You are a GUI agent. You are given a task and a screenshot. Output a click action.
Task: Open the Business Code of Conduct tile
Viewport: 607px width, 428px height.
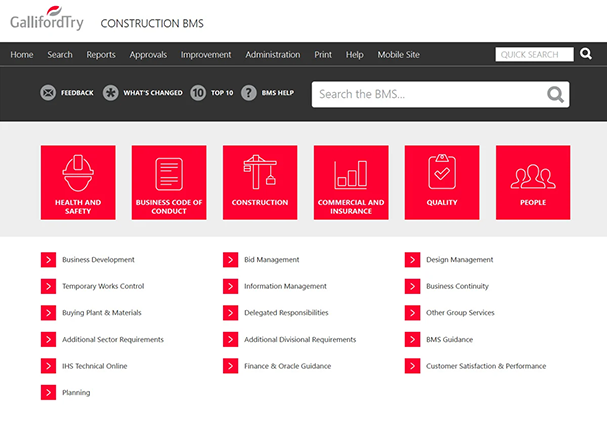(169, 182)
